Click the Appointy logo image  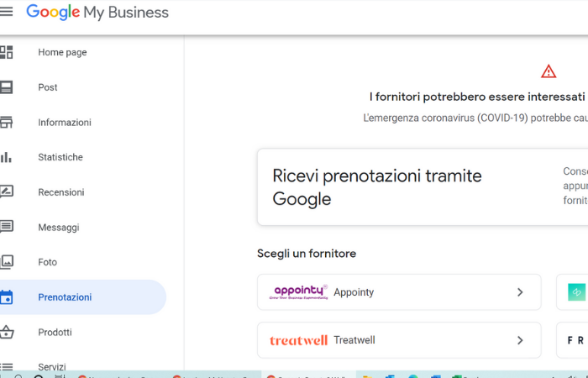click(x=298, y=292)
